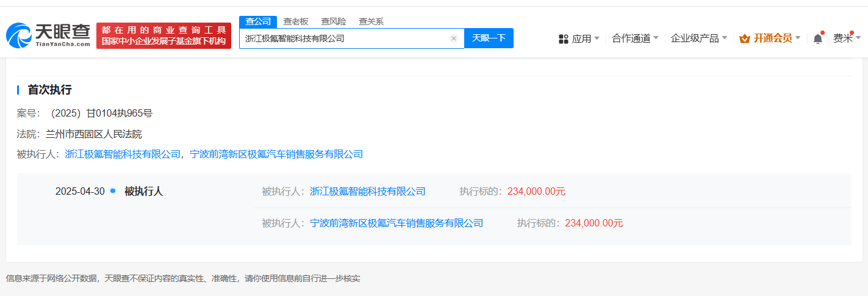Open the notification bell icon
Image resolution: width=868 pixels, height=296 pixels.
tap(818, 38)
